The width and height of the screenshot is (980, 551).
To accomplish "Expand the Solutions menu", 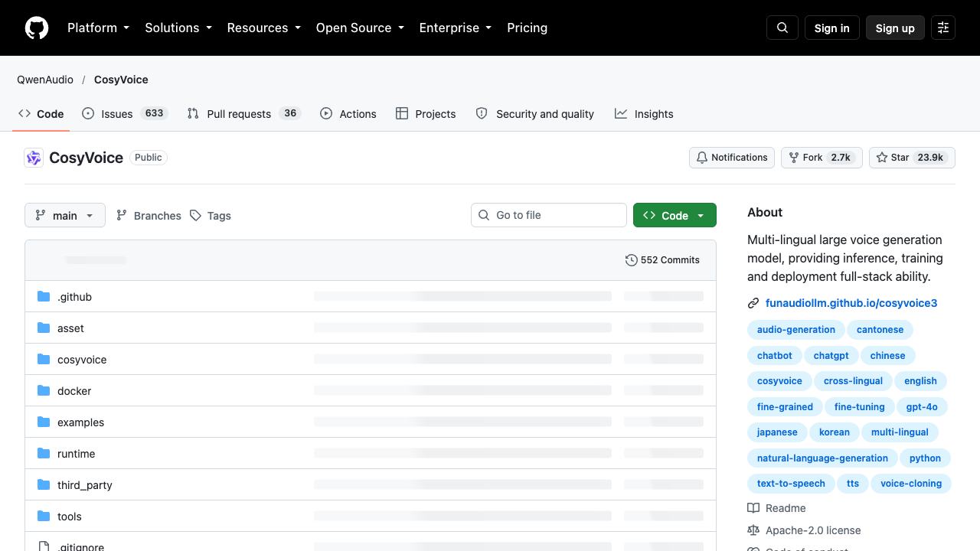I will tap(178, 28).
